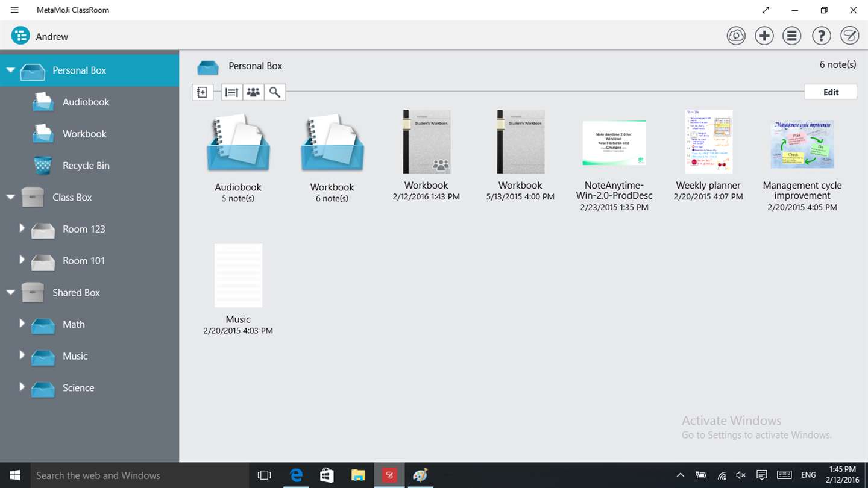Viewport: 868px width, 488px height.
Task: Collapse the Class Box tree arrow
Action: [10, 197]
